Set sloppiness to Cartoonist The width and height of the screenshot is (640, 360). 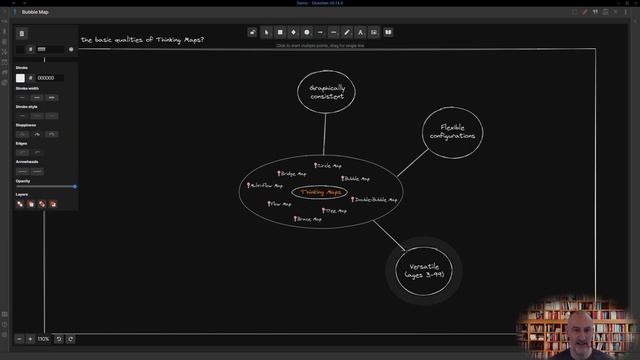pos(51,134)
